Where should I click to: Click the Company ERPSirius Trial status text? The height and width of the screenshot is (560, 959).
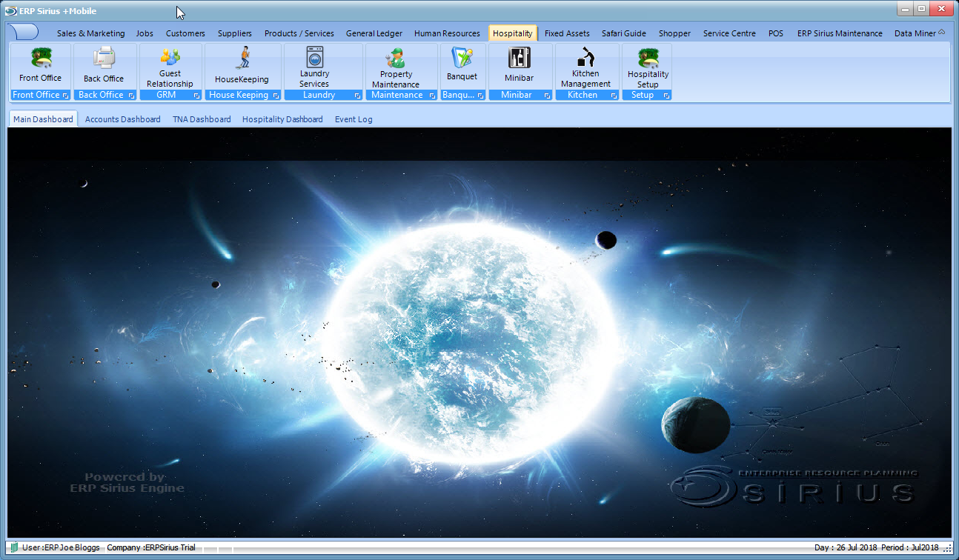point(151,548)
